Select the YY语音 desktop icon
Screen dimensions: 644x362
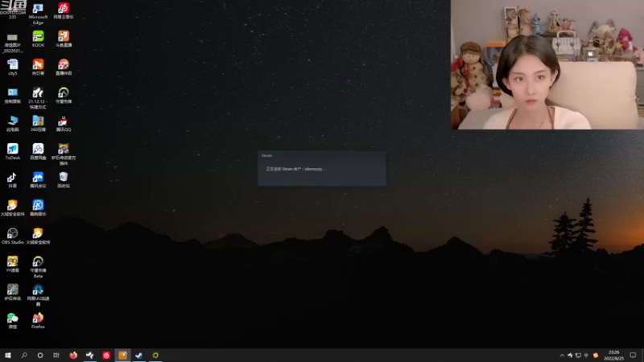click(x=13, y=265)
